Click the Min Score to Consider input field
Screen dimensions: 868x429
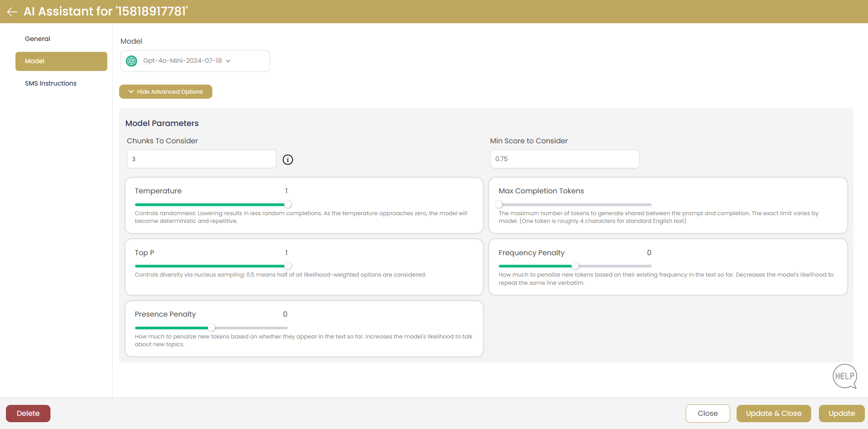(565, 159)
